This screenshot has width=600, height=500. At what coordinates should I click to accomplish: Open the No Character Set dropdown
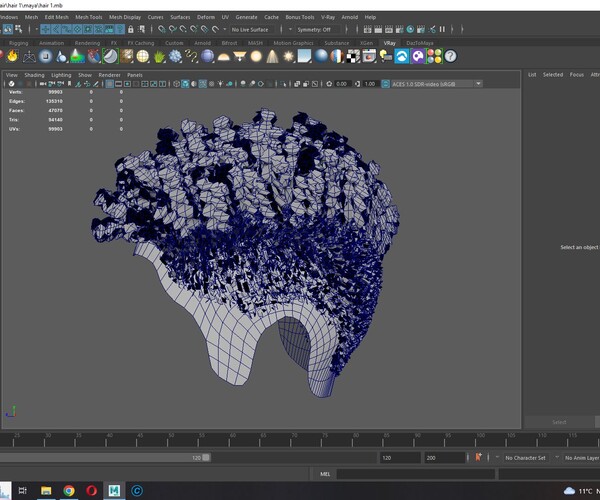click(x=525, y=458)
